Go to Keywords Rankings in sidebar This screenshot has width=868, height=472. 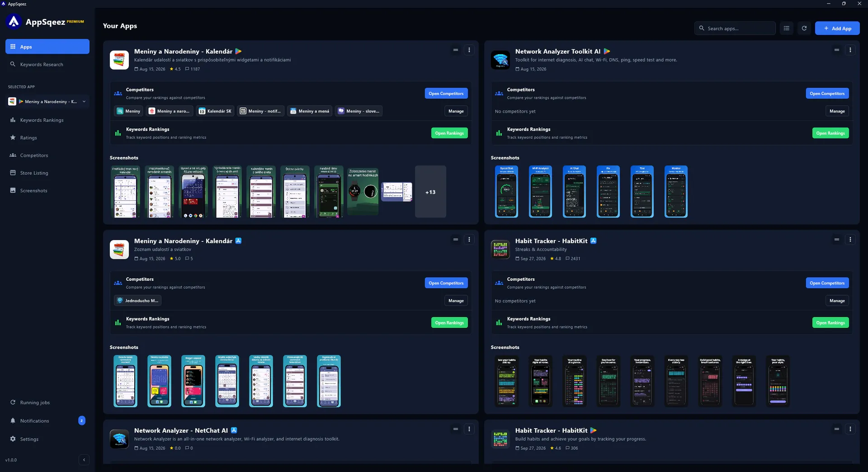click(x=47, y=120)
